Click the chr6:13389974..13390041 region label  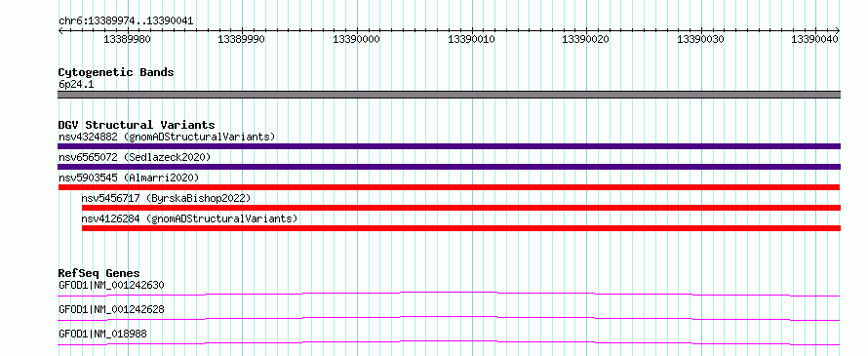click(x=126, y=21)
